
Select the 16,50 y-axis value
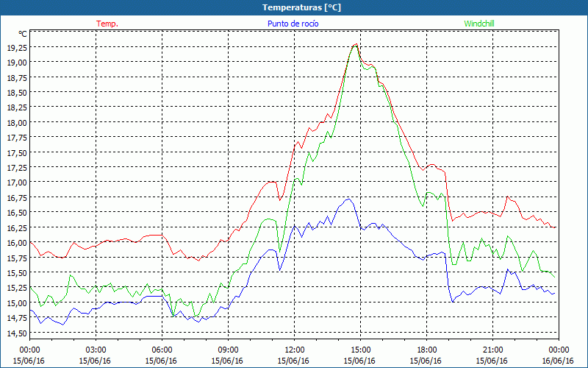point(17,212)
